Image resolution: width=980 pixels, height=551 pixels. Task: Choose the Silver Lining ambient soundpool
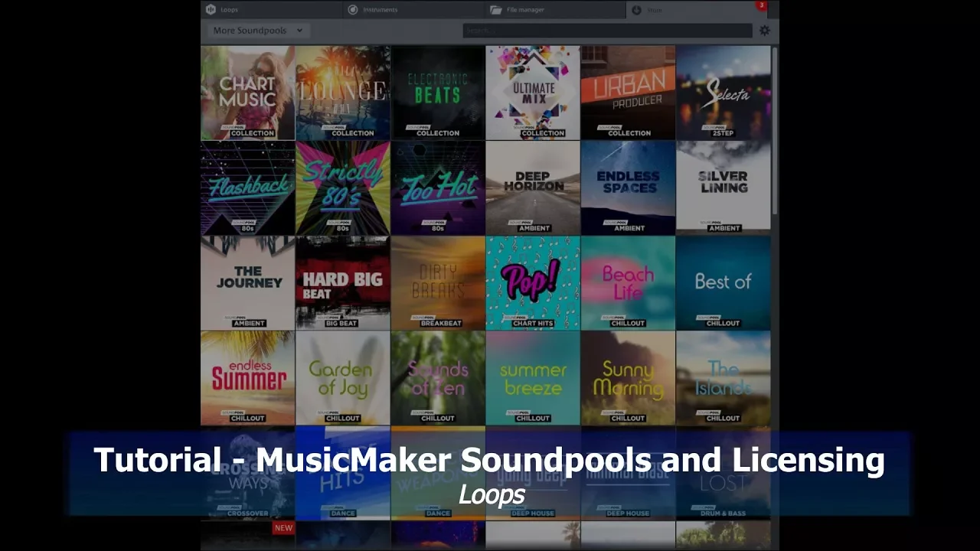(723, 187)
